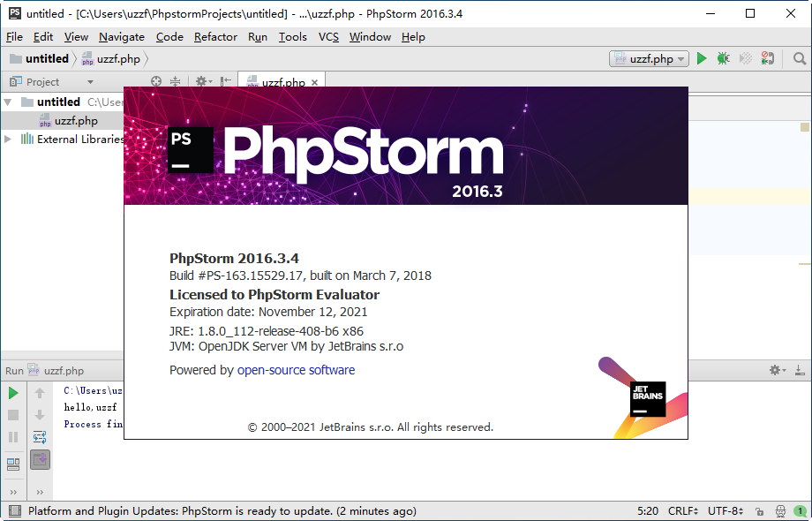Show more Run actions, left column chevrons
The height and width of the screenshot is (521, 812).
13,492
